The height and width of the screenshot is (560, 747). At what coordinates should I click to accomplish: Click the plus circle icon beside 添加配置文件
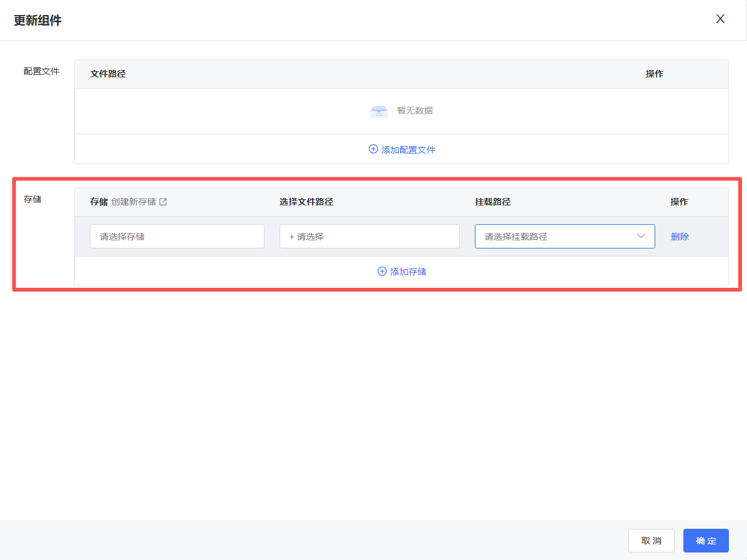tap(373, 149)
